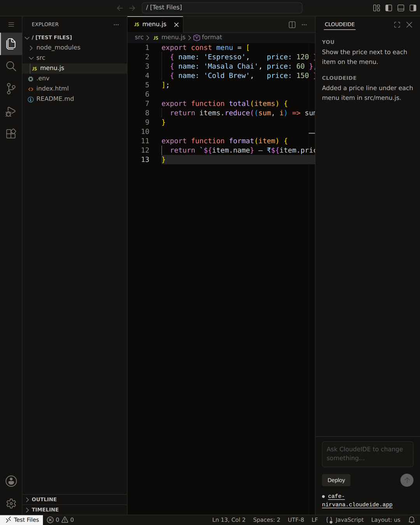Maximize the CloudeIDE panel
The width and height of the screenshot is (420, 525).
(397, 24)
